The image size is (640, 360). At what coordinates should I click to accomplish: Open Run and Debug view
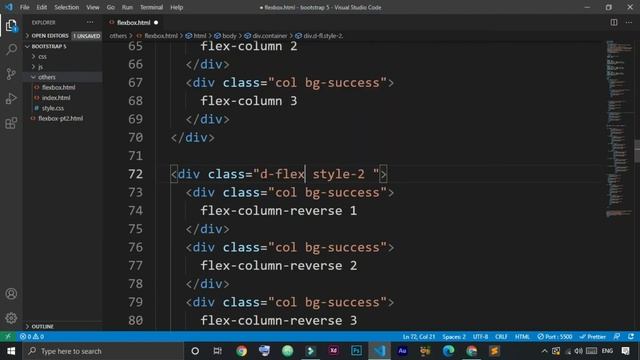tap(11, 98)
